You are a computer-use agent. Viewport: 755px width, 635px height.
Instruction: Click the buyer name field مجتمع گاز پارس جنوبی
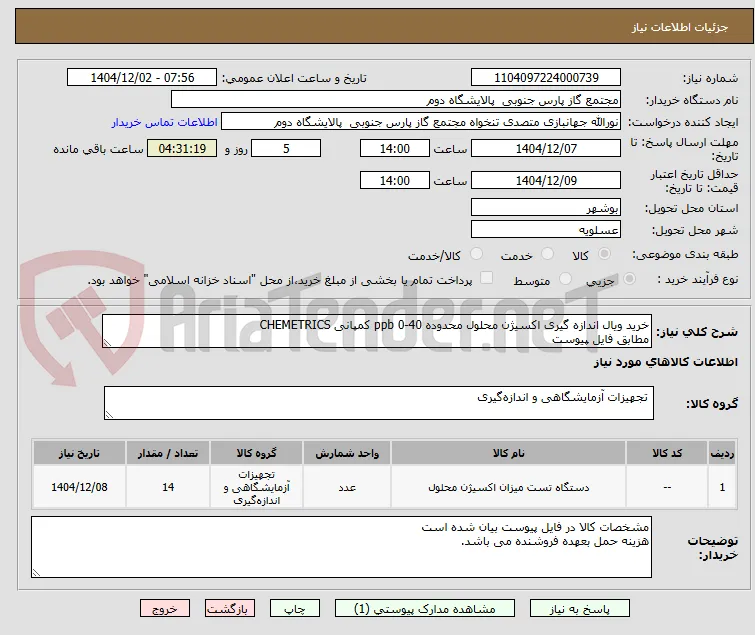396,100
